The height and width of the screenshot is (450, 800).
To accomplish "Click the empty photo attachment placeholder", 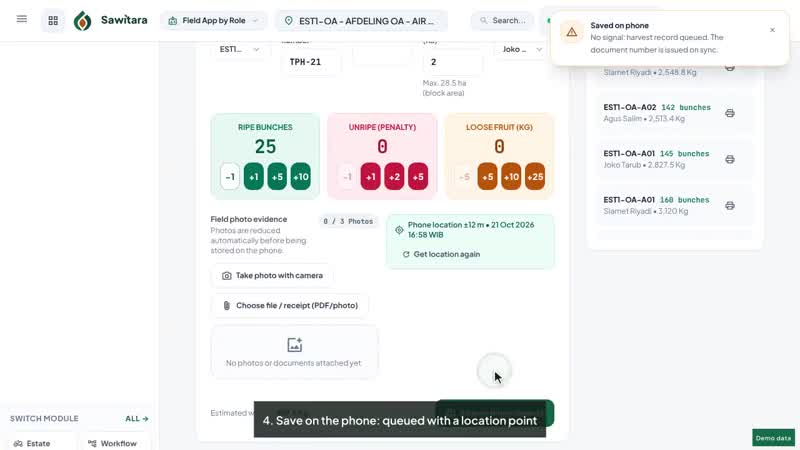I will (294, 352).
